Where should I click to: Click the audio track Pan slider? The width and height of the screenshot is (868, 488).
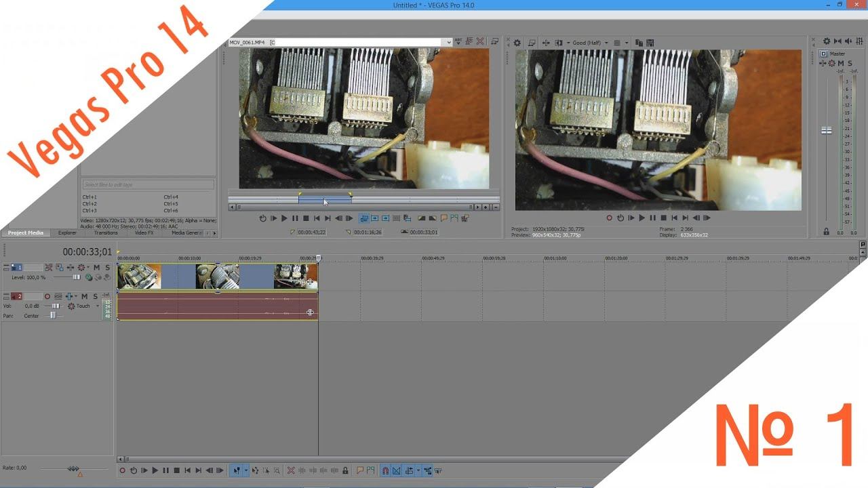click(x=52, y=315)
